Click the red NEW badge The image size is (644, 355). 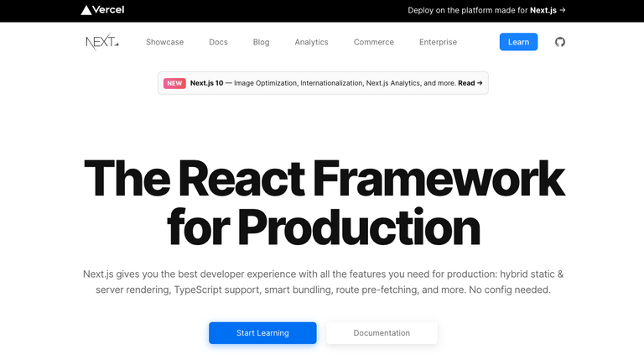coord(174,83)
